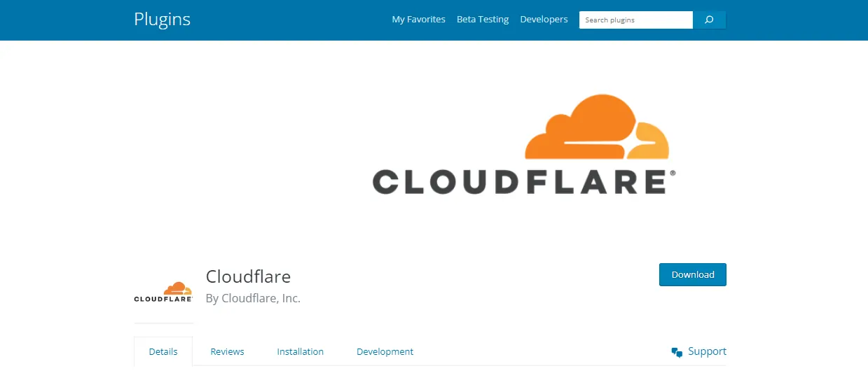Viewport: 868px width, 373px height.
Task: Open the My Favorites menu item
Action: (x=418, y=20)
